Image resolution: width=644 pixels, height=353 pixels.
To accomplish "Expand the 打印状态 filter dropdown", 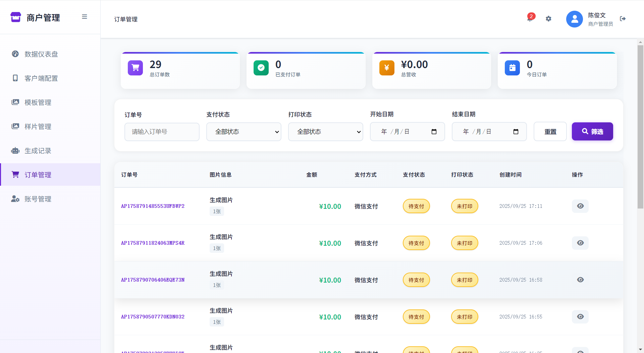I will [x=326, y=132].
